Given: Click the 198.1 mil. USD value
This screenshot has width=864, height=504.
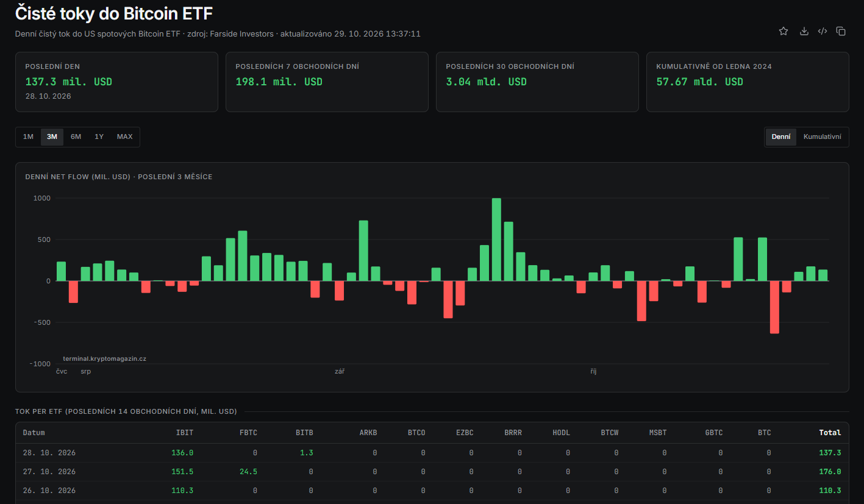Looking at the screenshot, I should coord(279,82).
